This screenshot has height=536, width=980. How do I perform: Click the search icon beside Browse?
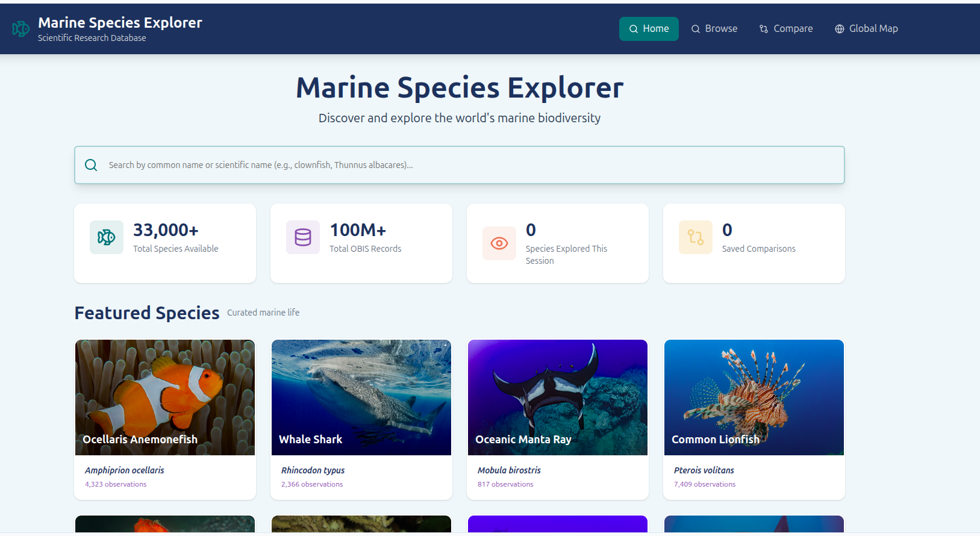696,29
